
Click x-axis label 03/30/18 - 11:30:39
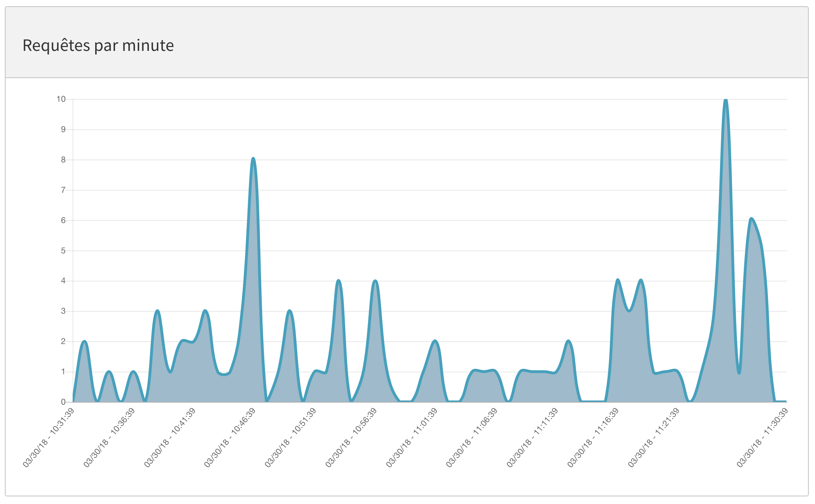tap(762, 437)
